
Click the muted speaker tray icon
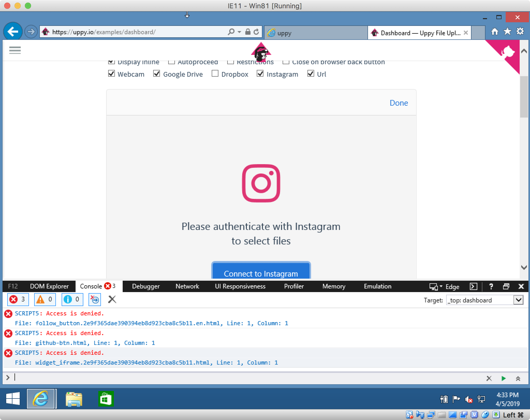tap(468, 400)
